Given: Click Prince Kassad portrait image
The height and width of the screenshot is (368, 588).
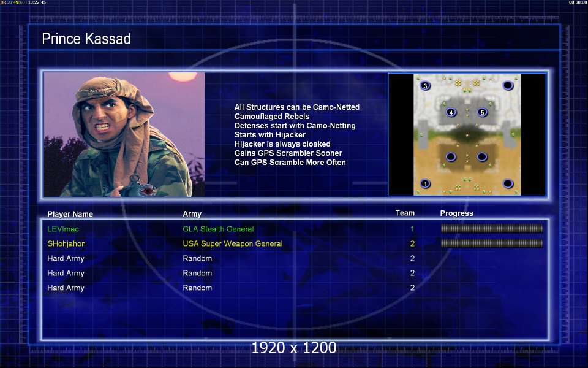Looking at the screenshot, I should 124,134.
